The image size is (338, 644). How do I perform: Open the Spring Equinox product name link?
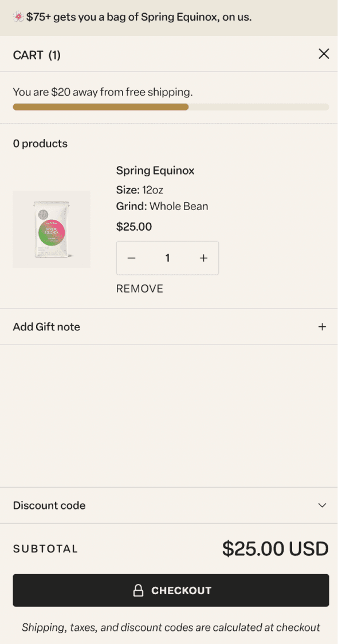pos(155,170)
